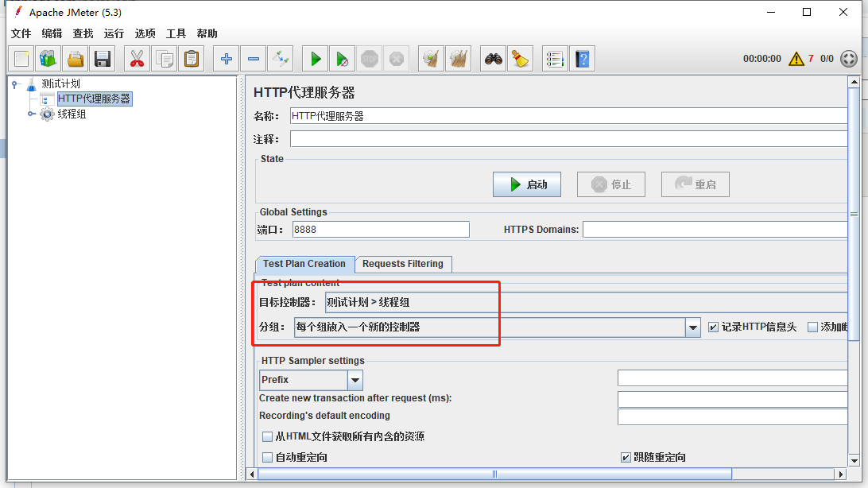Click the Copy icon in toolbar
This screenshot has height=488, width=868.
click(165, 59)
